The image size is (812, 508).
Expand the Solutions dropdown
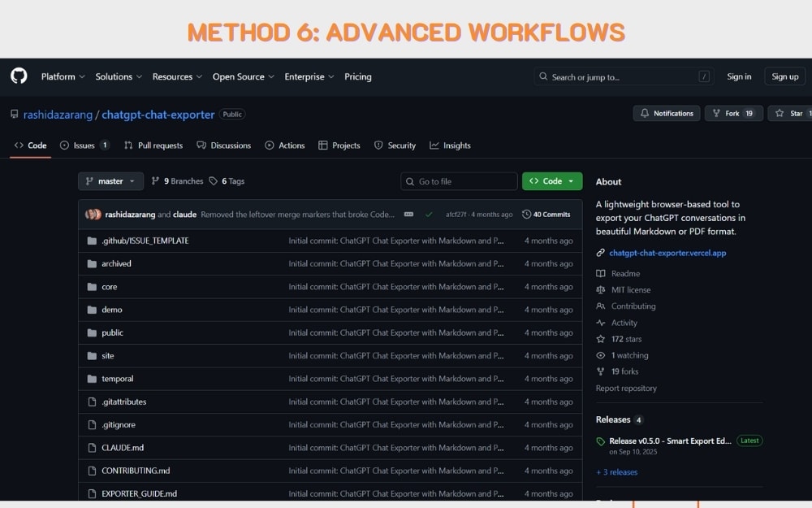118,76
